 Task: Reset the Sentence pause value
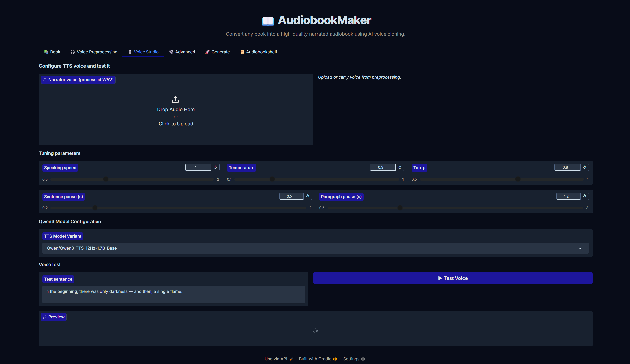308,196
